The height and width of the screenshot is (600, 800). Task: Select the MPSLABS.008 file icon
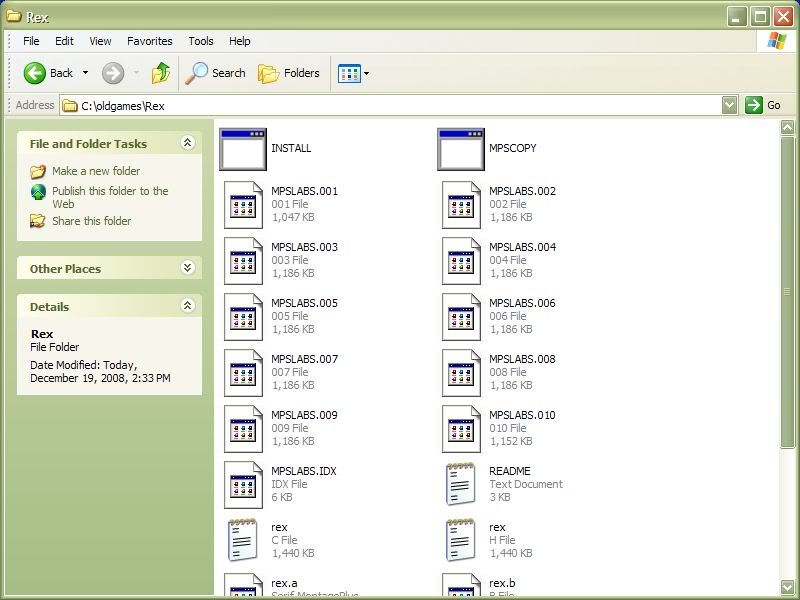[461, 373]
